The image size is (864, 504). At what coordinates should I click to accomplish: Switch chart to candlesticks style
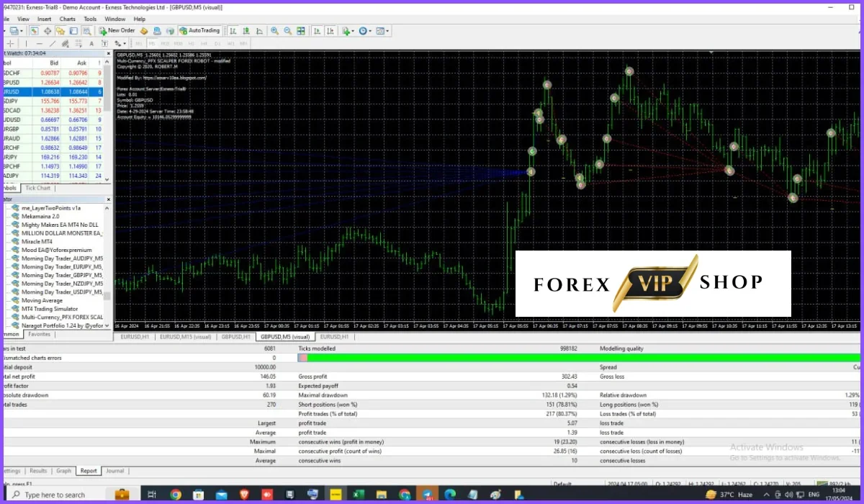click(246, 31)
